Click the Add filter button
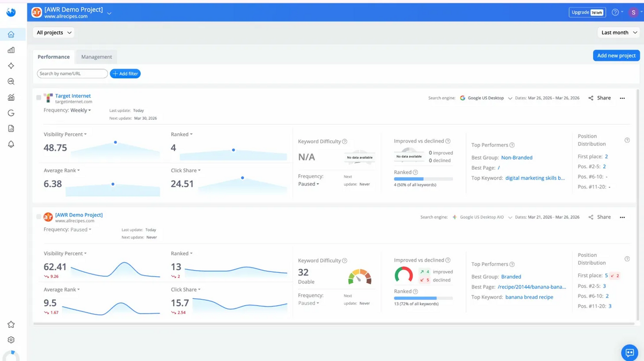This screenshot has width=644, height=361. tap(125, 74)
